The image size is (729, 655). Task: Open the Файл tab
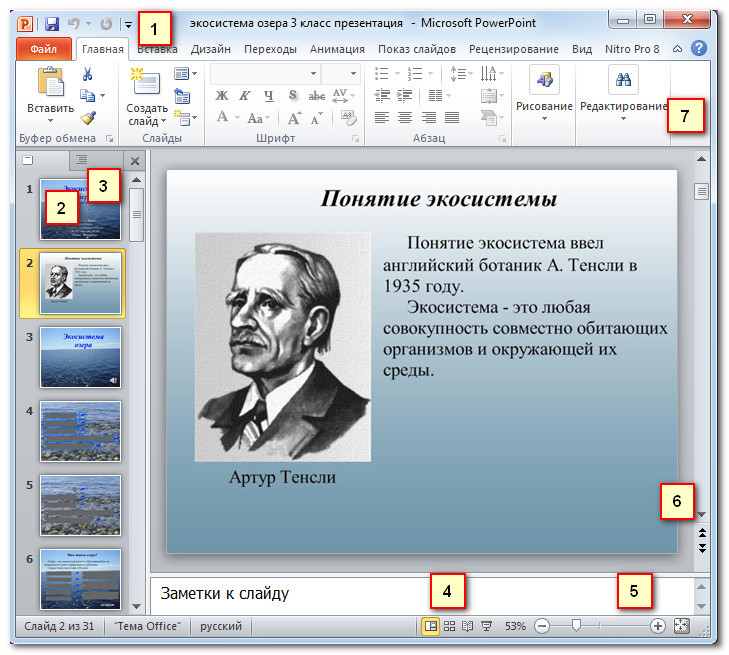tap(44, 49)
